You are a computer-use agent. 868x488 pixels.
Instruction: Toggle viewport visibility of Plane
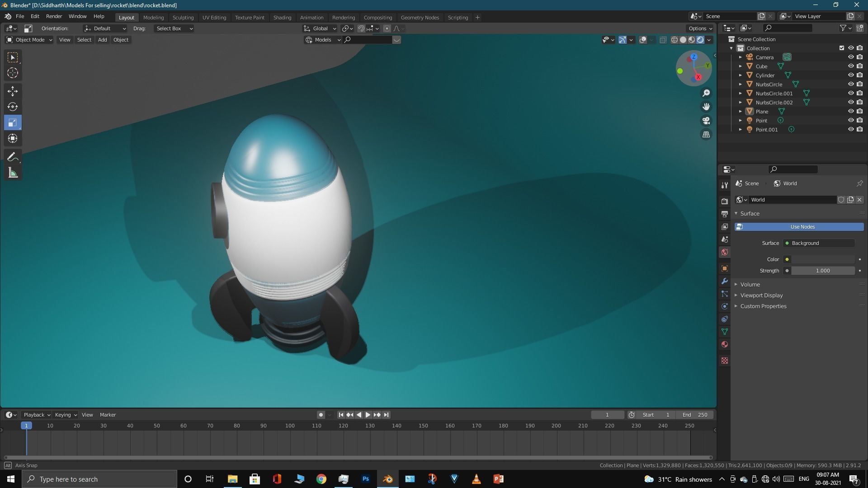850,112
